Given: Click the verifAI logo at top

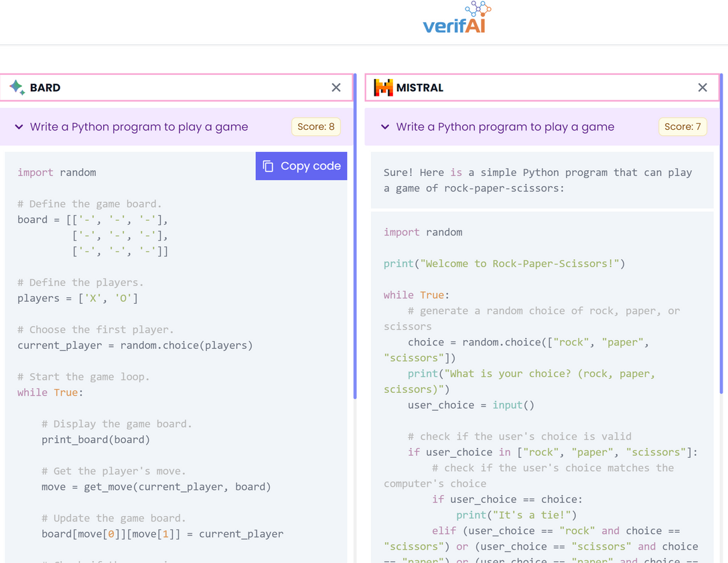Looking at the screenshot, I should 457,18.
